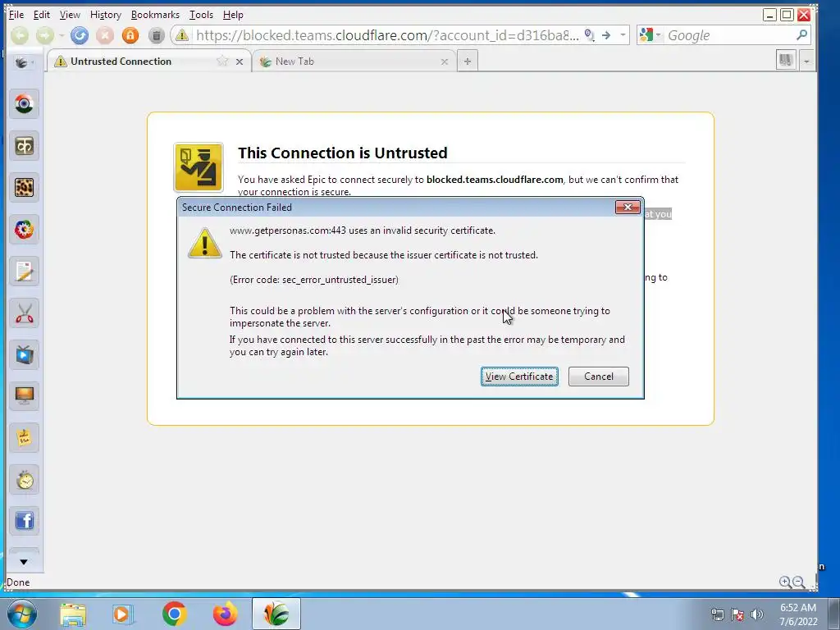Click the error code sec_error_untrusted_issuer text

point(314,280)
